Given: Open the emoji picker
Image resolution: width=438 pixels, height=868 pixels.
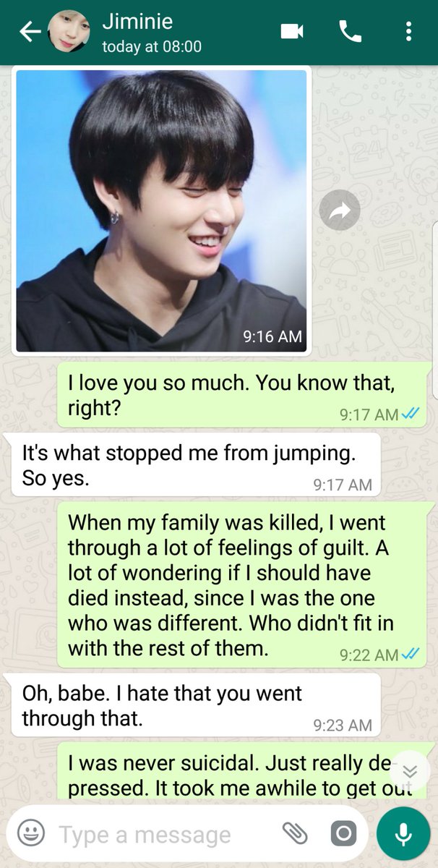Looking at the screenshot, I should point(30,834).
